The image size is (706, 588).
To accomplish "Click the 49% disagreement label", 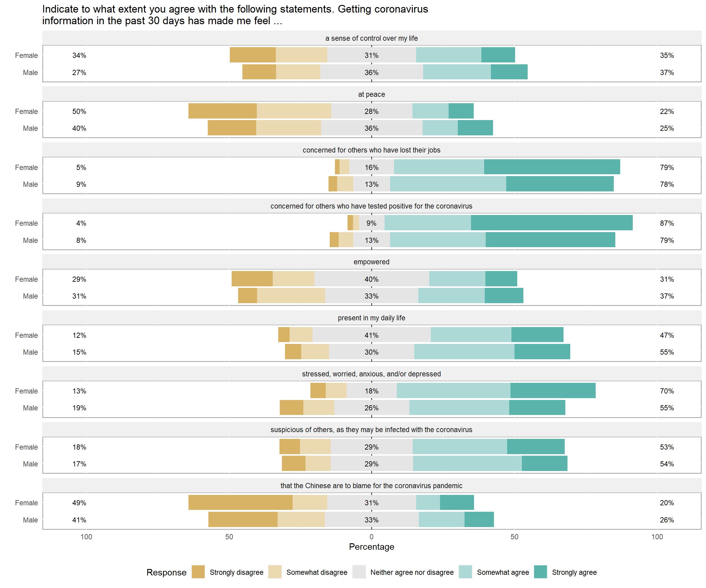I will (79, 503).
